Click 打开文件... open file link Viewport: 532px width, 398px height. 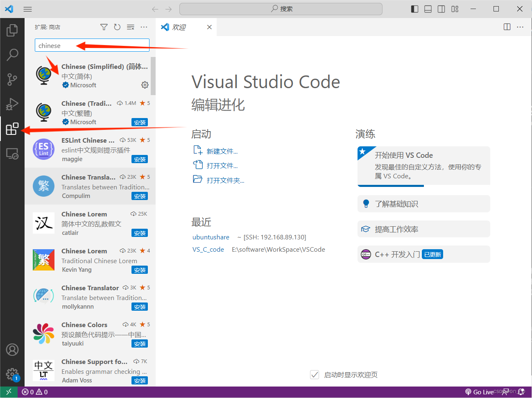(222, 166)
